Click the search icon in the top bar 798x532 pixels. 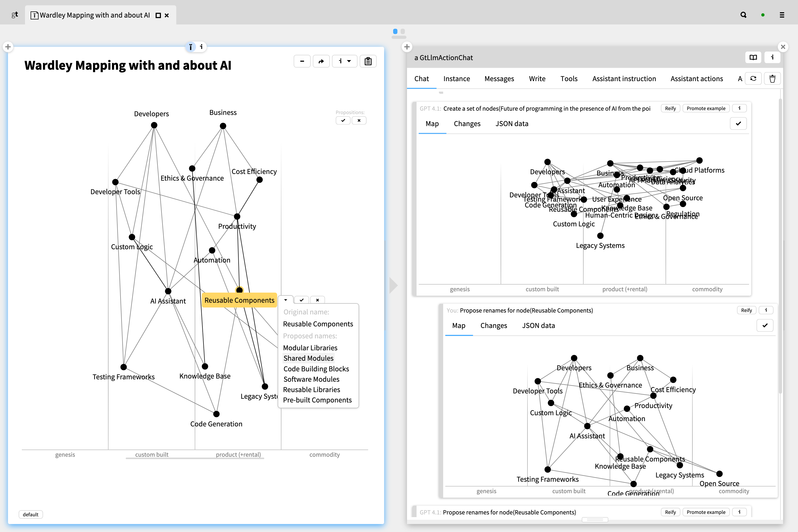pyautogui.click(x=743, y=15)
